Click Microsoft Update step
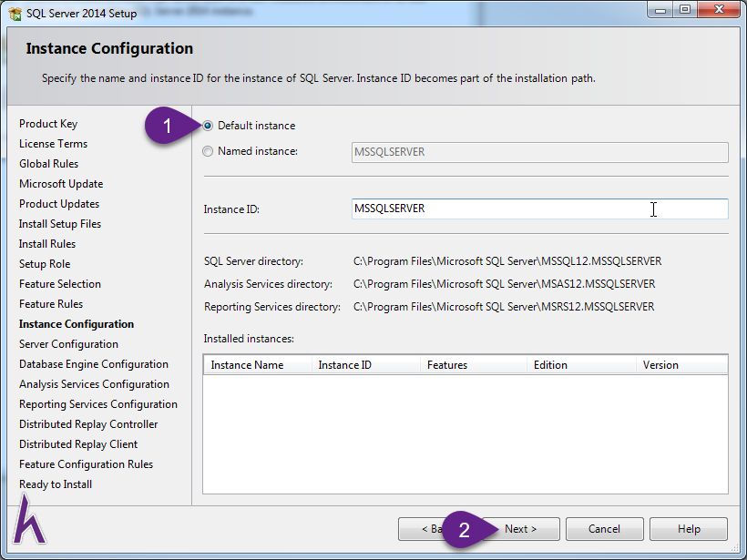The height and width of the screenshot is (560, 747). pos(61,184)
